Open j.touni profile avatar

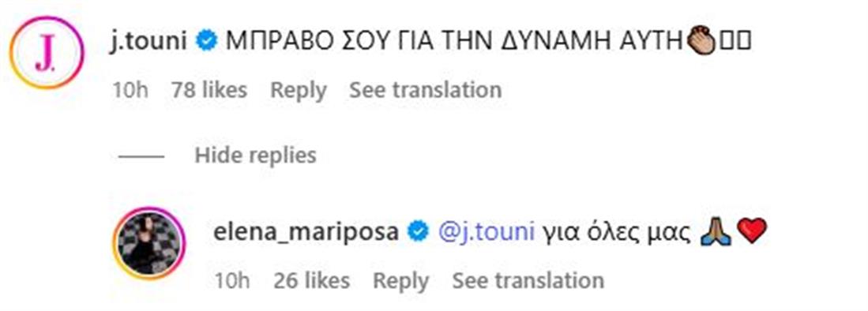(47, 53)
